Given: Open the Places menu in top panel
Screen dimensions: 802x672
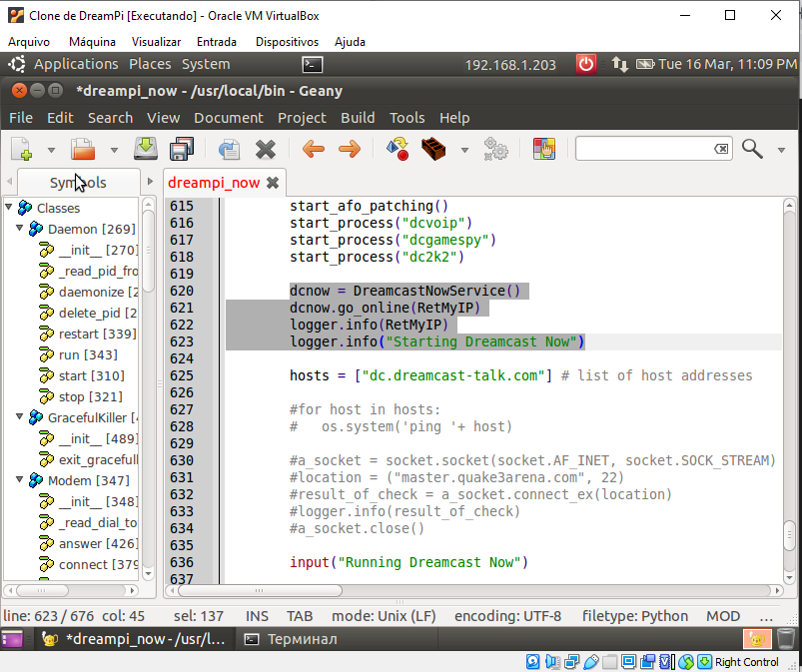Looking at the screenshot, I should click(150, 64).
